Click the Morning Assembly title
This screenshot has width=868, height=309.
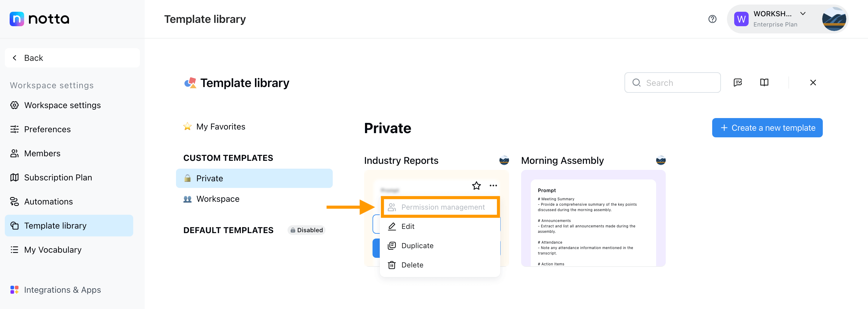562,161
